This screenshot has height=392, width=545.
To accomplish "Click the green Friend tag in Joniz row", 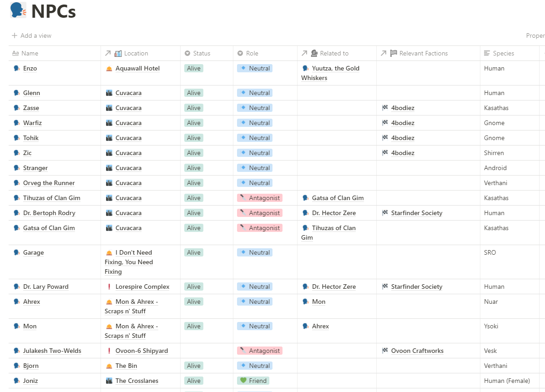I will point(253,381).
